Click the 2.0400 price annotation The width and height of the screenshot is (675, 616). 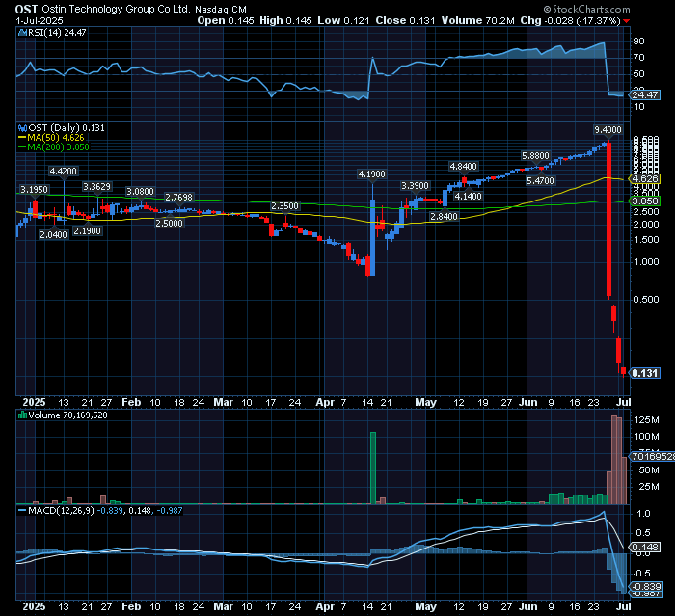tap(53, 234)
